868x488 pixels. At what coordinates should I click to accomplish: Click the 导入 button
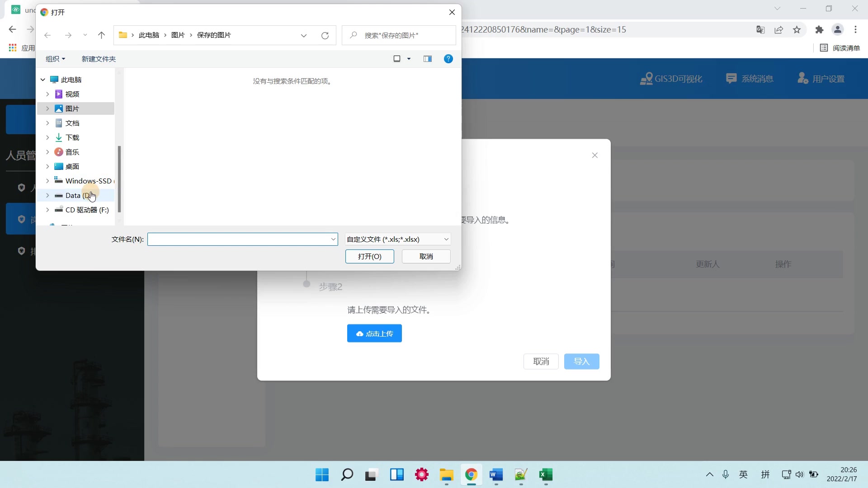tap(582, 361)
